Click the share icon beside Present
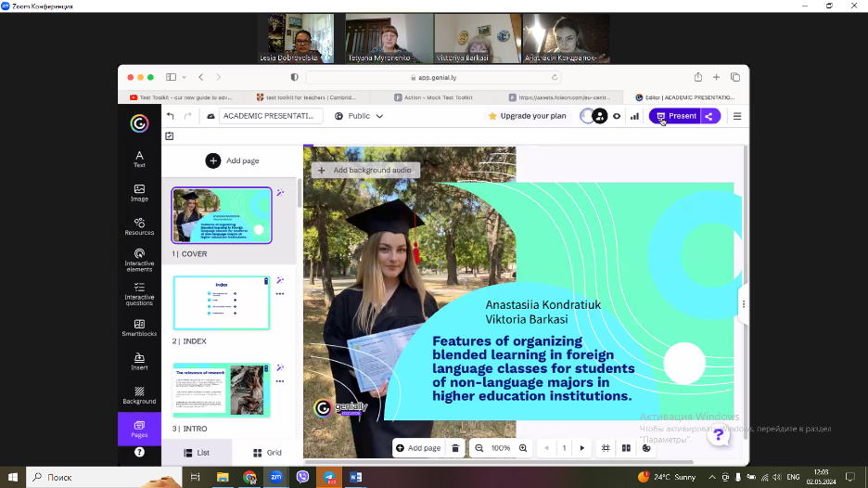The image size is (868, 488). pos(709,116)
